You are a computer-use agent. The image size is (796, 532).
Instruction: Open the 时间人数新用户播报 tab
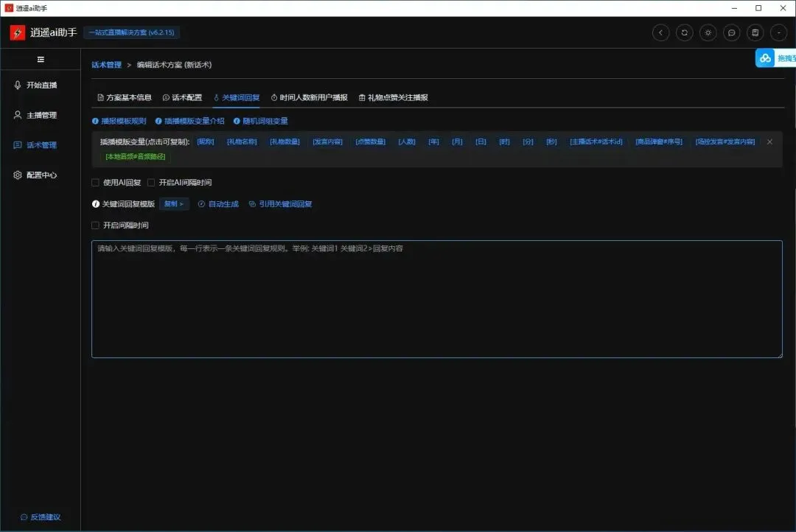coord(309,97)
